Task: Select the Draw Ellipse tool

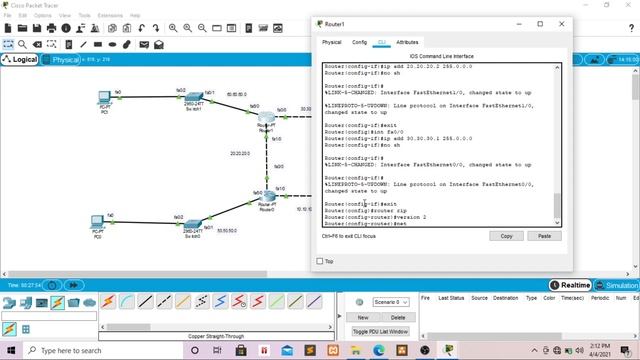Action: (x=113, y=44)
